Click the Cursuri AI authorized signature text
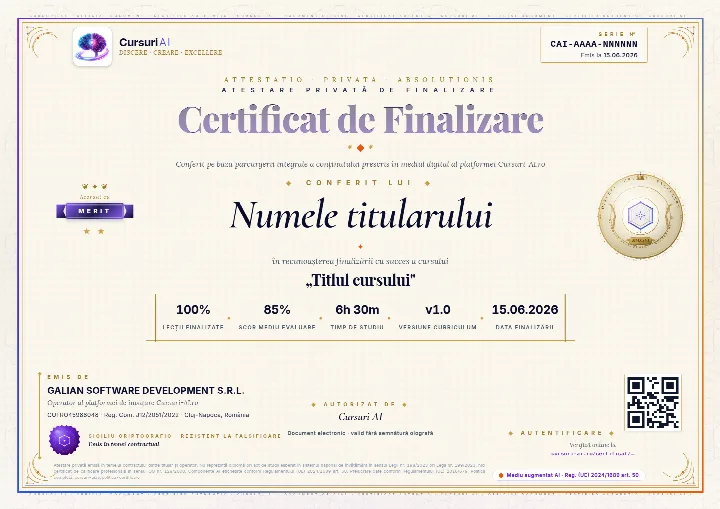 pyautogui.click(x=360, y=417)
